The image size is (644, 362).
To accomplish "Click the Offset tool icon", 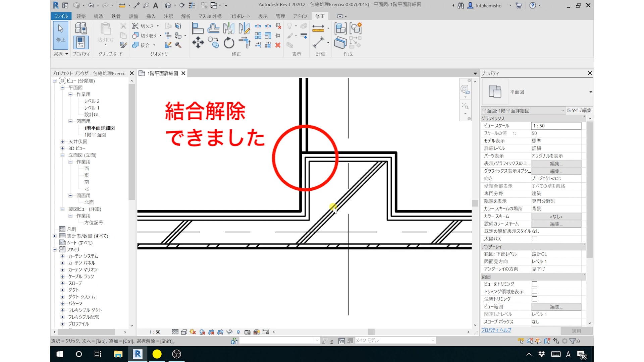I will (x=213, y=28).
